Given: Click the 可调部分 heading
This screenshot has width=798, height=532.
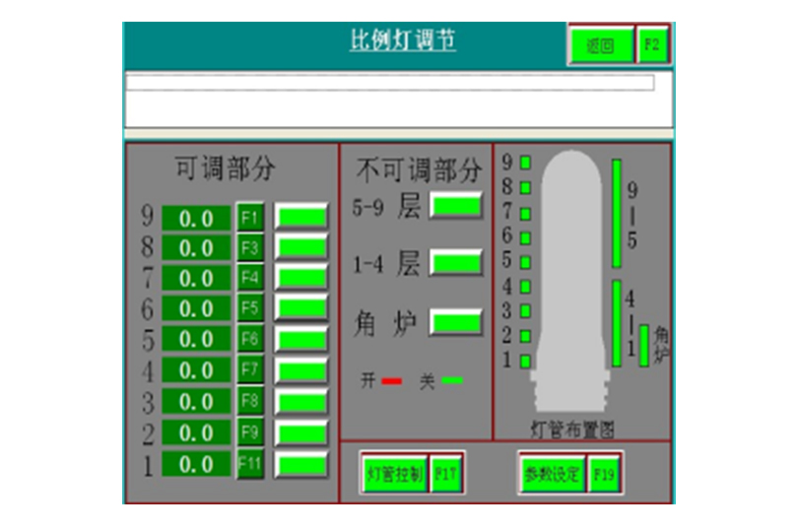Looking at the screenshot, I should coord(225,167).
